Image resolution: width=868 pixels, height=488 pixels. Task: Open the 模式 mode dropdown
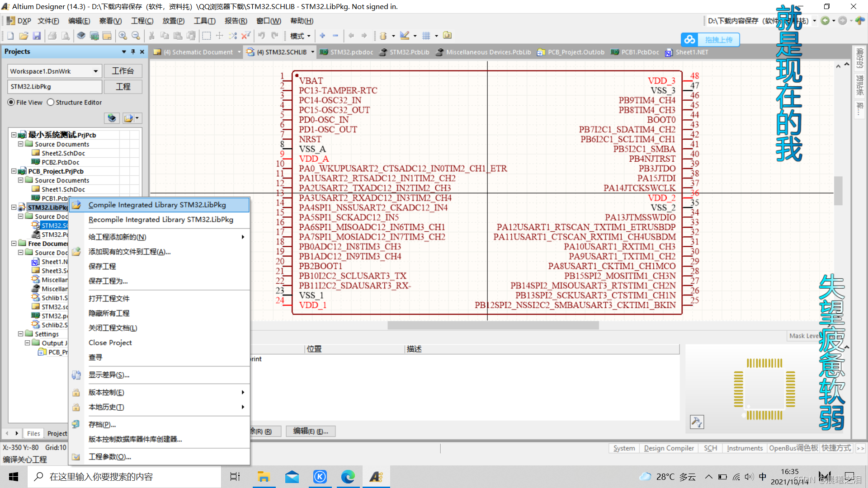pyautogui.click(x=300, y=36)
